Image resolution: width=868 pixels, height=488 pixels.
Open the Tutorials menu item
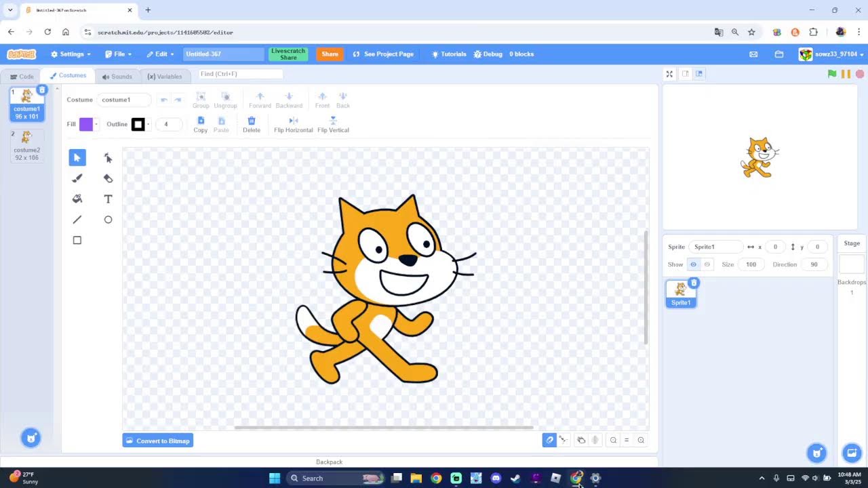[x=449, y=54]
